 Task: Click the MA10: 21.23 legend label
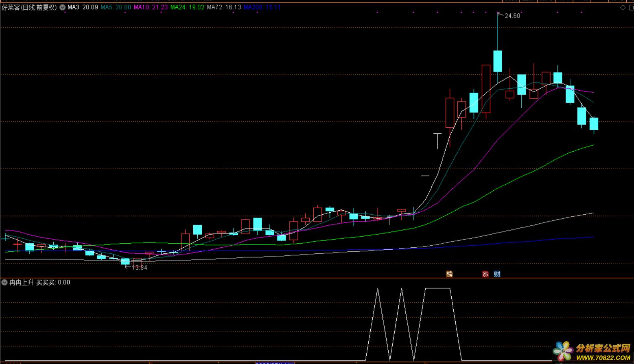click(x=151, y=7)
